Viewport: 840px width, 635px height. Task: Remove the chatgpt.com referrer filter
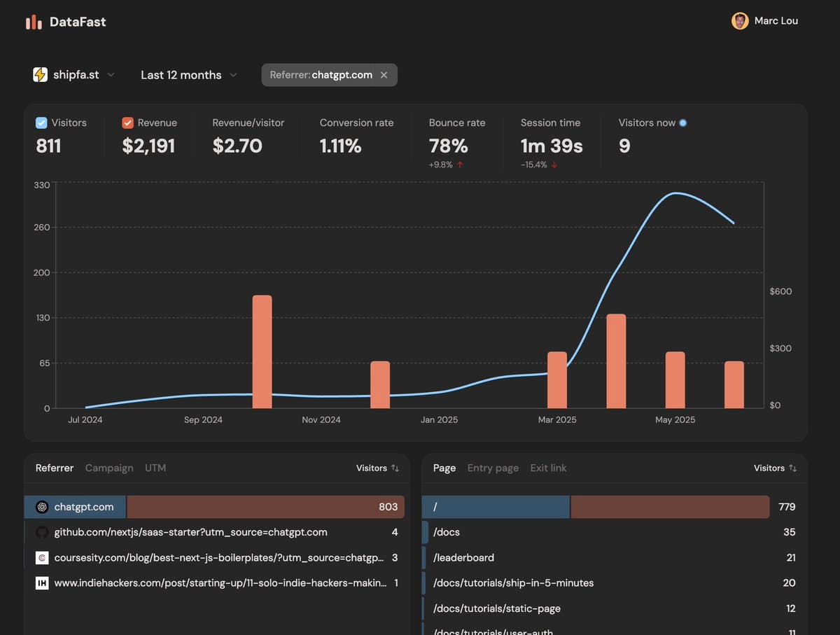pos(384,75)
